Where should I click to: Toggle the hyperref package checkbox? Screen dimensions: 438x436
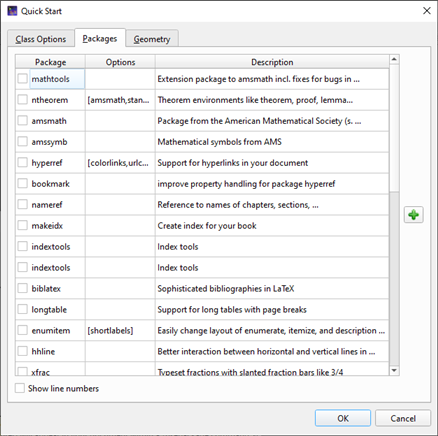click(x=23, y=163)
